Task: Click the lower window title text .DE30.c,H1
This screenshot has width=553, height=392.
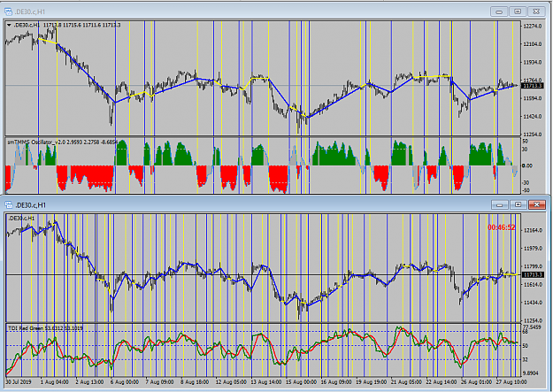Action: (x=30, y=205)
